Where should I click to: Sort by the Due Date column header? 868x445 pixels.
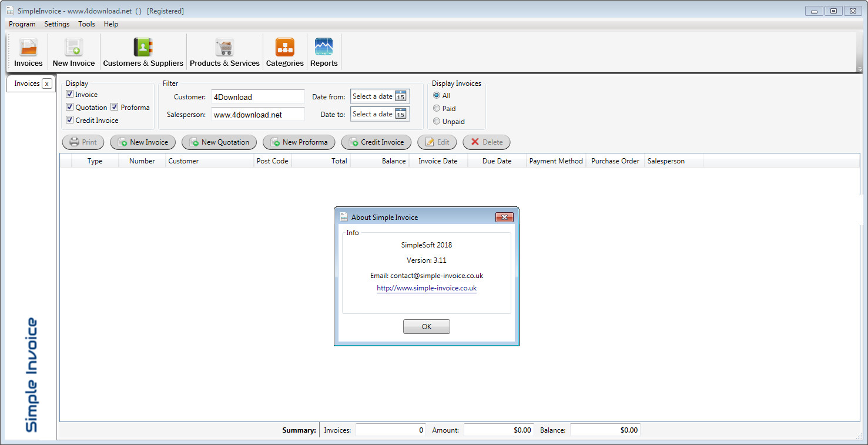pyautogui.click(x=497, y=161)
